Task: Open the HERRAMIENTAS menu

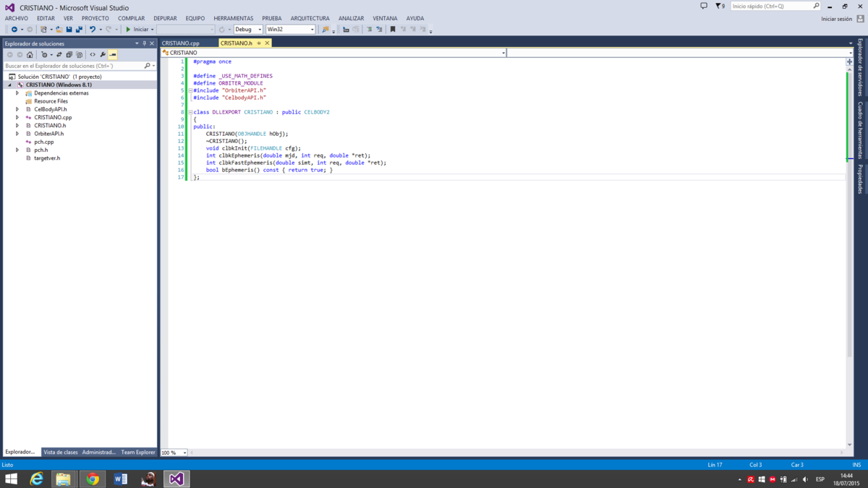Action: tap(233, 19)
